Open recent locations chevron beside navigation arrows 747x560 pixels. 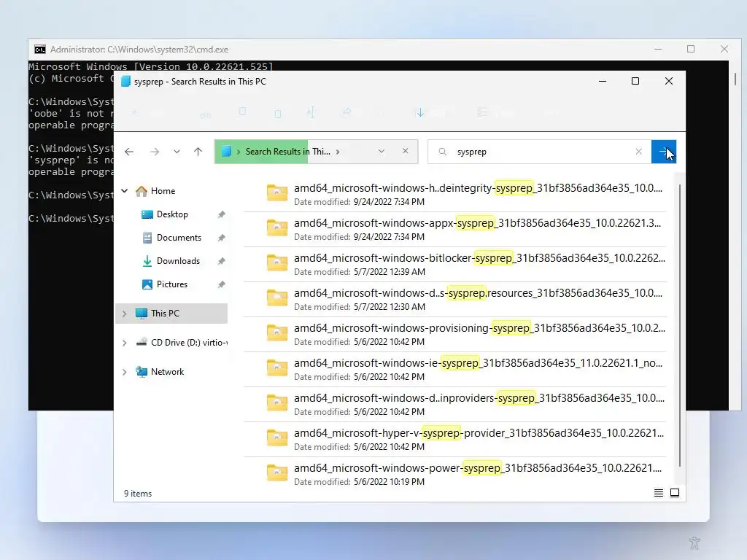tap(177, 152)
